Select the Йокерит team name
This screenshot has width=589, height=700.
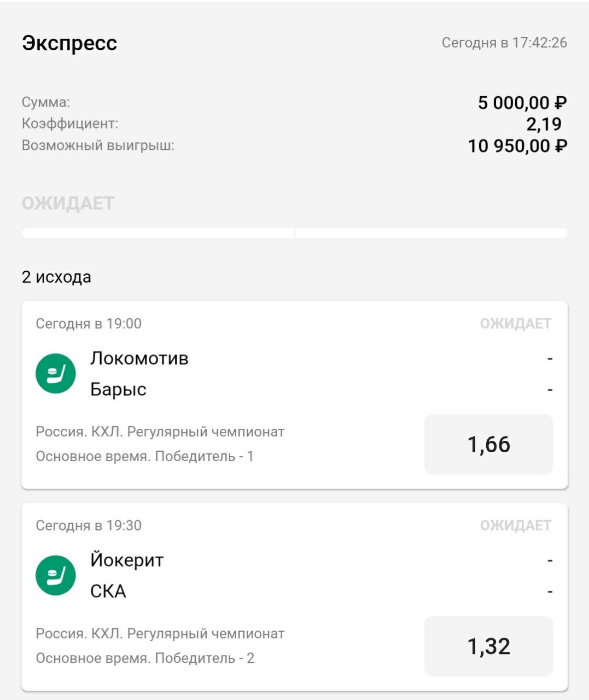pyautogui.click(x=127, y=559)
